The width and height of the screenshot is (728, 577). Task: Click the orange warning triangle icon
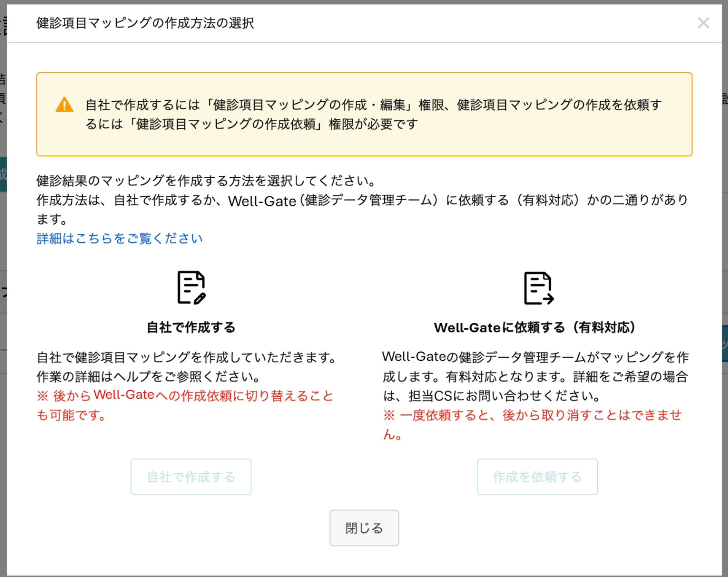[x=64, y=105]
